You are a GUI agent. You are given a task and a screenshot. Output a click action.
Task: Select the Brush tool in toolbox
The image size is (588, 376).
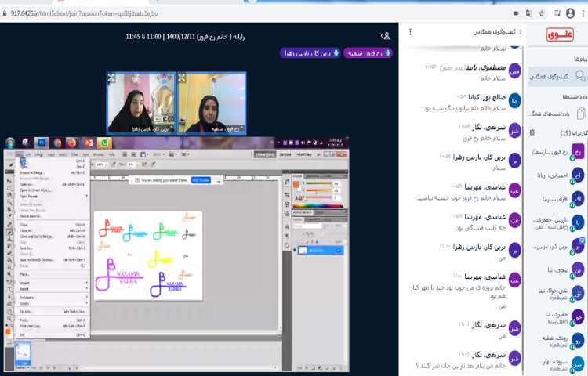click(9, 231)
